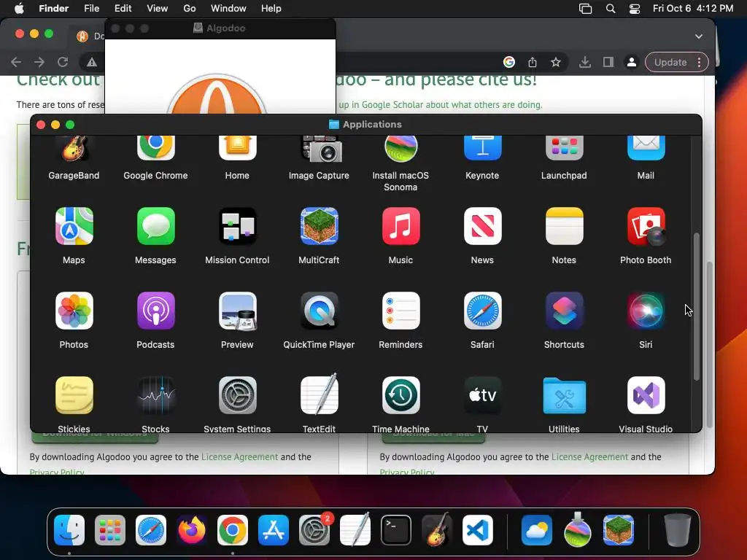Open the File menu
Viewport: 747px width, 560px height.
pyautogui.click(x=91, y=8)
